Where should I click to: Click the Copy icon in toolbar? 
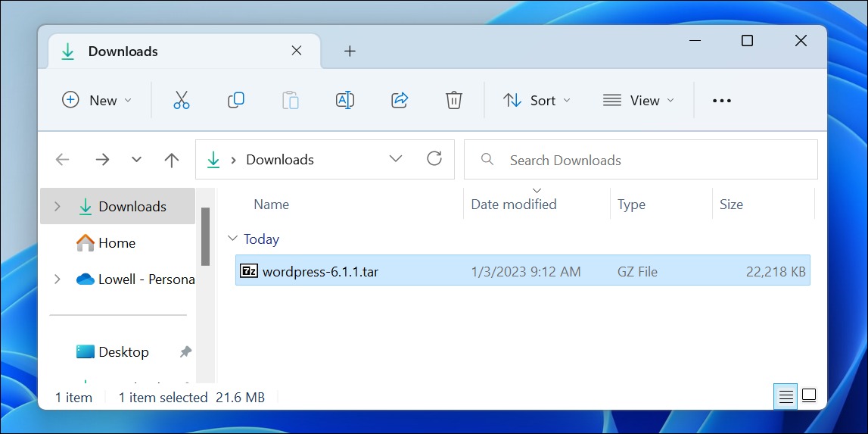click(236, 100)
